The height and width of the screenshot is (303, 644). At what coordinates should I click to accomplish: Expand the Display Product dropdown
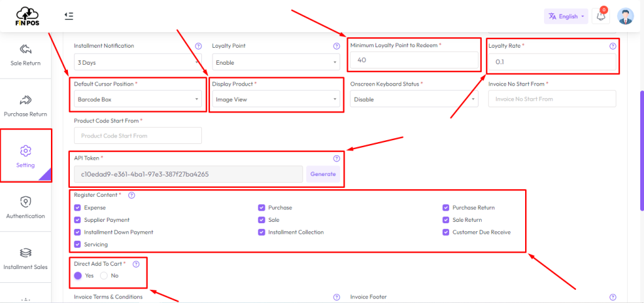pos(276,99)
